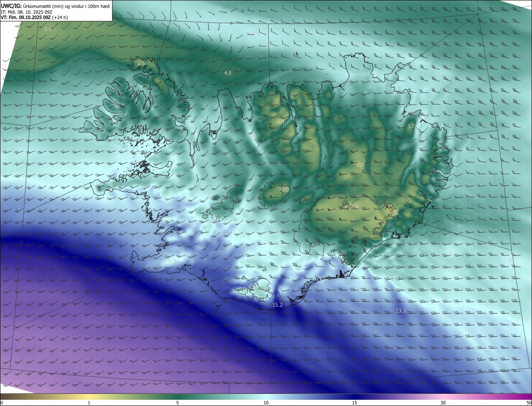Screen dimensions: 532x406
Task: Click the 4.5 value on the map
Action: 227,73
